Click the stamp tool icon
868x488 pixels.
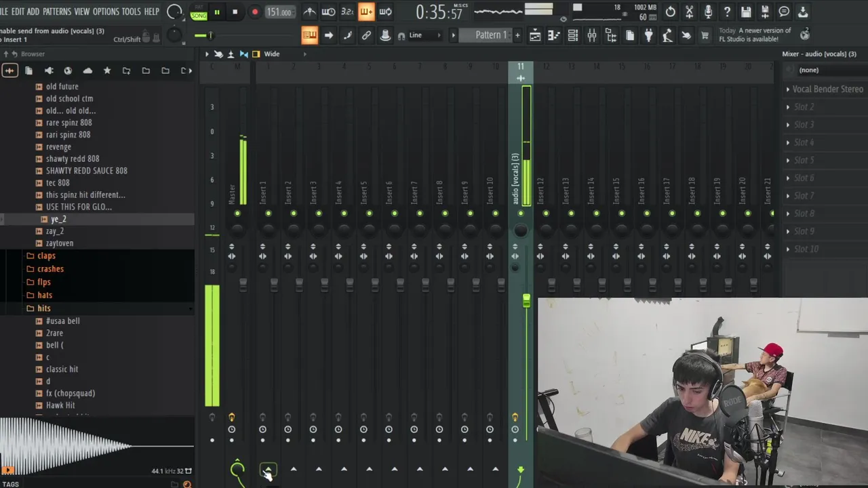(x=385, y=35)
